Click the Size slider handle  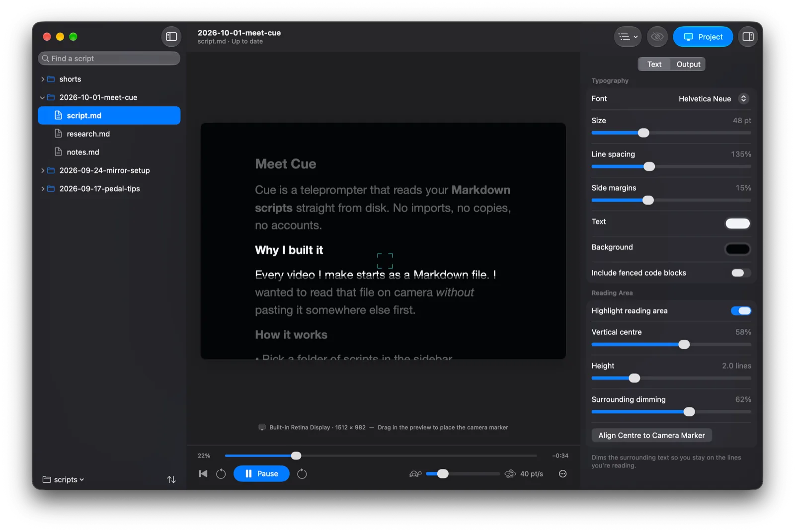(643, 133)
